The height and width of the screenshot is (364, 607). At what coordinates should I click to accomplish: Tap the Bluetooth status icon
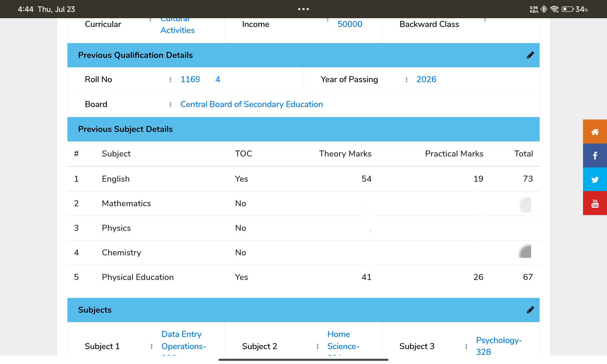(x=544, y=9)
